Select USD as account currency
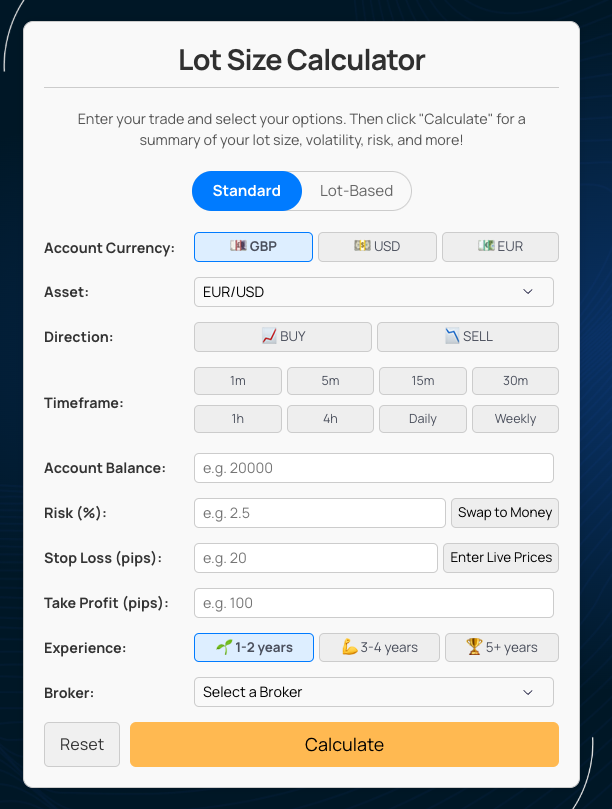The image size is (612, 809). [x=377, y=247]
